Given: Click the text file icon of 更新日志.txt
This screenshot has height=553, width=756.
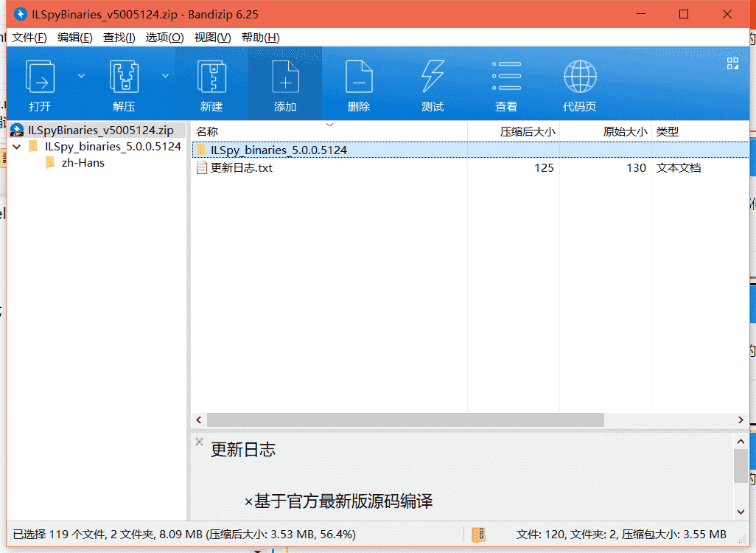Looking at the screenshot, I should [x=202, y=168].
